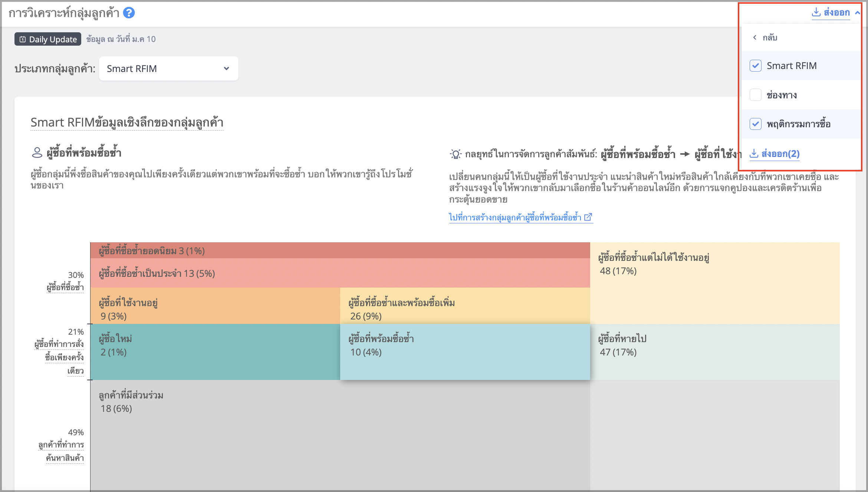Viewport: 868px width, 492px height.
Task: Click the user icon beside ผู้ซื้อที่พร้อมซื้อซ้ำ
Action: pyautogui.click(x=37, y=152)
